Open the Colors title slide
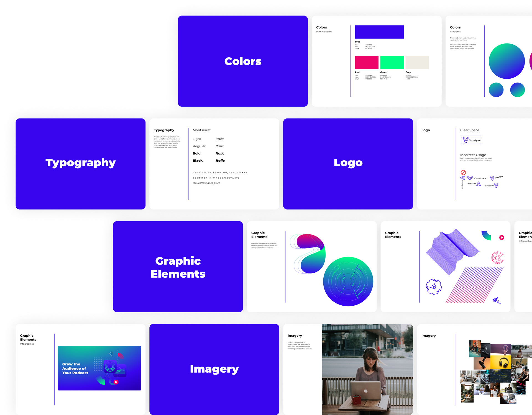532x415 pixels. point(243,61)
